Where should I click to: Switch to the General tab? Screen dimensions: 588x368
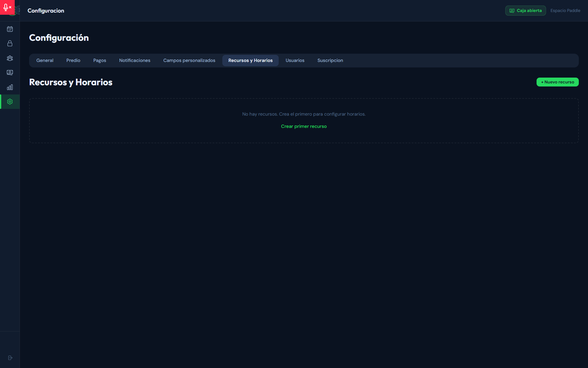pyautogui.click(x=45, y=60)
